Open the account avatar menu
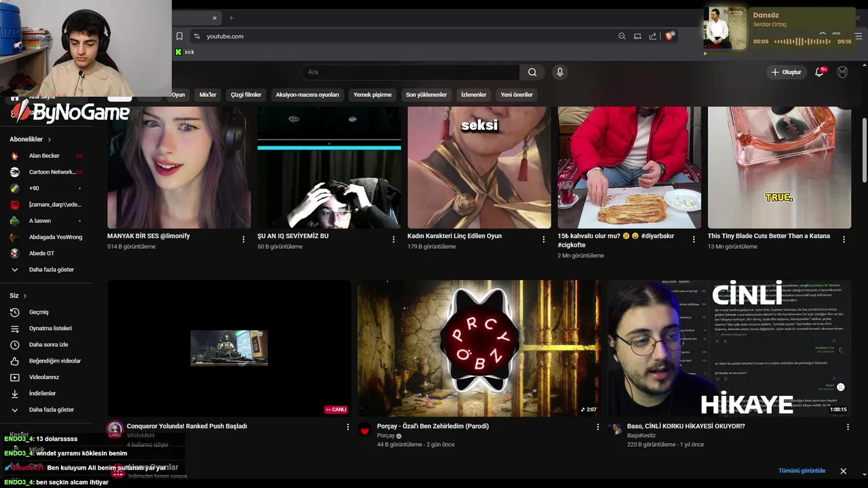 point(842,72)
